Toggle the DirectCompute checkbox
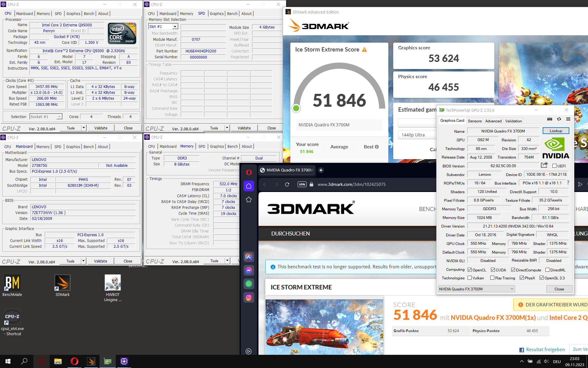 click(x=513, y=270)
